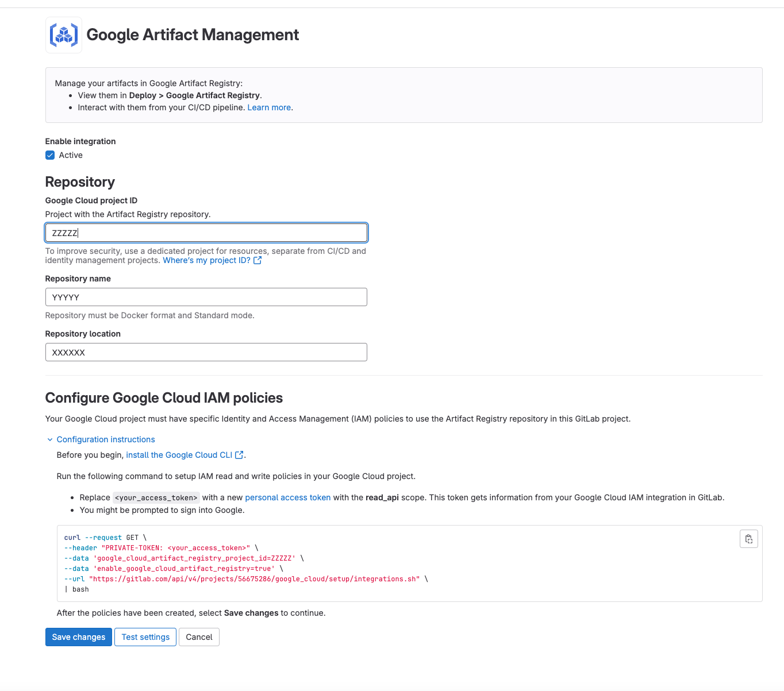The image size is (784, 691).
Task: Click into the Repository name field
Action: tap(206, 297)
